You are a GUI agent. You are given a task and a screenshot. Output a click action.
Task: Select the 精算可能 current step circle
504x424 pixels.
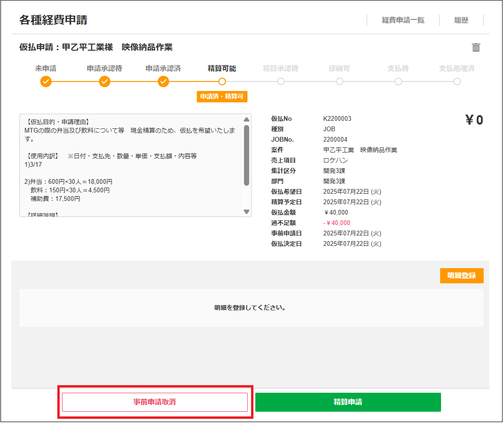pyautogui.click(x=222, y=81)
